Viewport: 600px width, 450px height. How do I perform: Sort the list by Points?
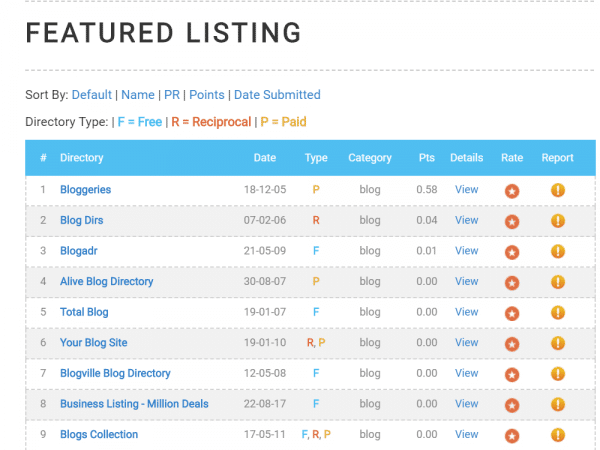(x=207, y=95)
